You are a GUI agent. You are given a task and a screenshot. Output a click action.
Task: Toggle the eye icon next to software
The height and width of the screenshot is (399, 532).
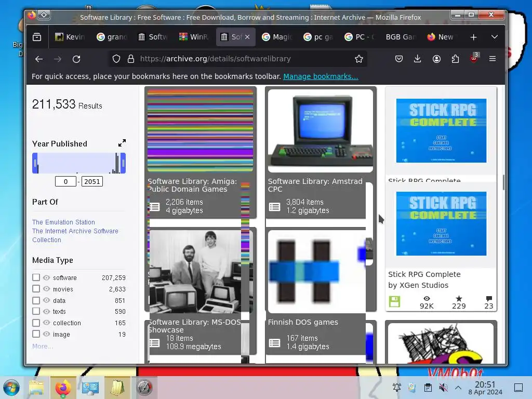point(46,277)
